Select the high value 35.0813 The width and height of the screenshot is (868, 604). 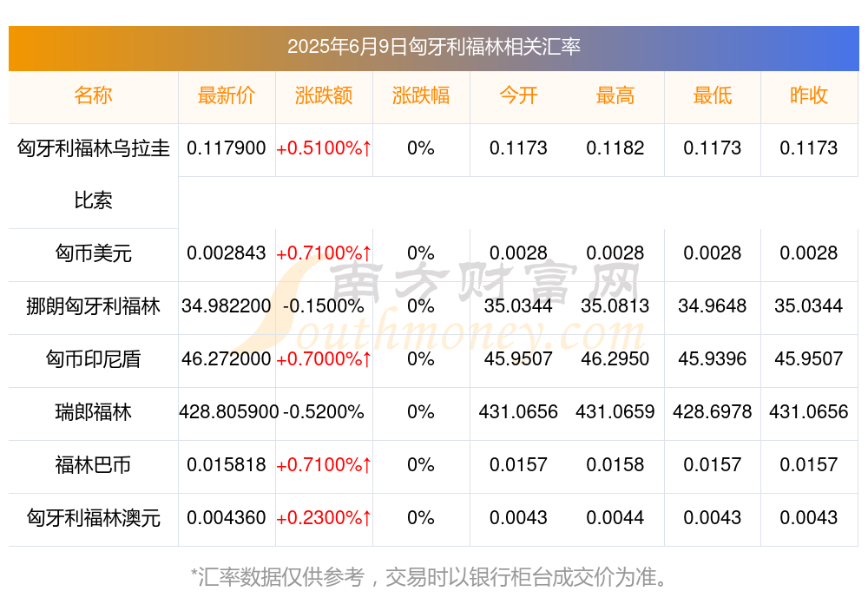click(x=615, y=306)
